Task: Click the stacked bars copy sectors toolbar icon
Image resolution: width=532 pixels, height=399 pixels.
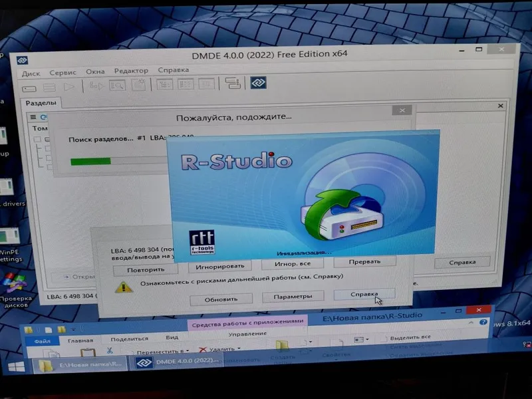Action: tap(233, 83)
